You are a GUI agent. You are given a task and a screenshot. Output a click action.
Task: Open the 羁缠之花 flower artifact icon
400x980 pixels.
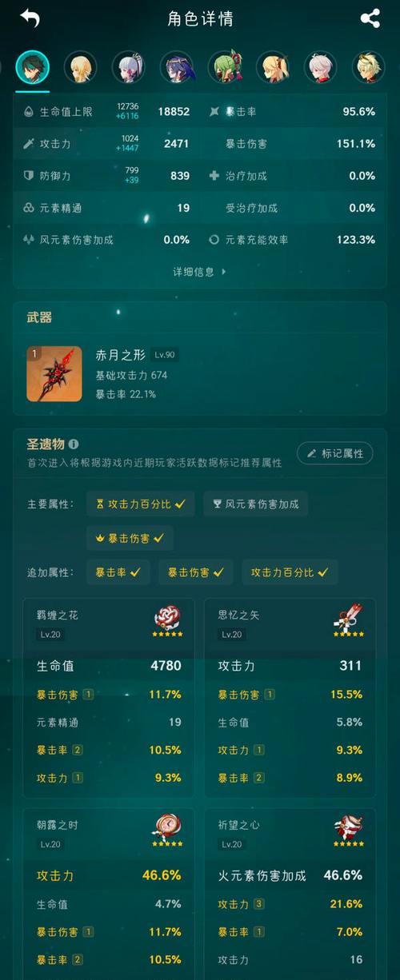[168, 621]
